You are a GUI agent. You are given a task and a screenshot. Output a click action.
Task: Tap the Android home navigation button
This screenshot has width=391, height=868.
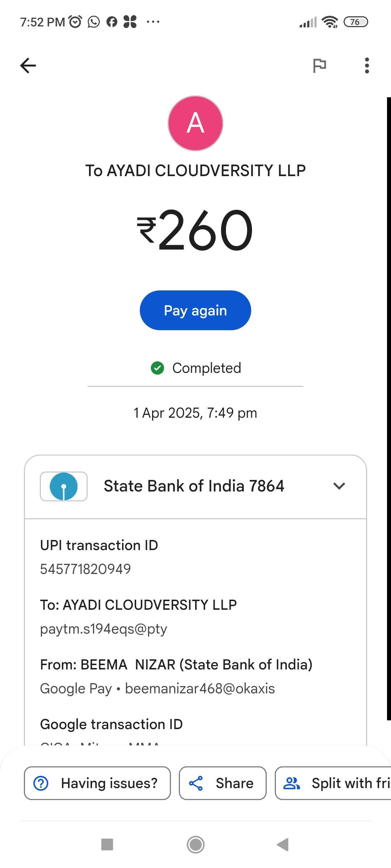coord(195,844)
